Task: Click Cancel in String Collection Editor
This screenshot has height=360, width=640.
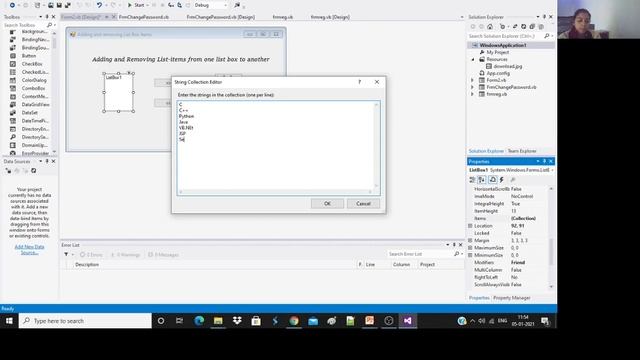Action: click(363, 204)
